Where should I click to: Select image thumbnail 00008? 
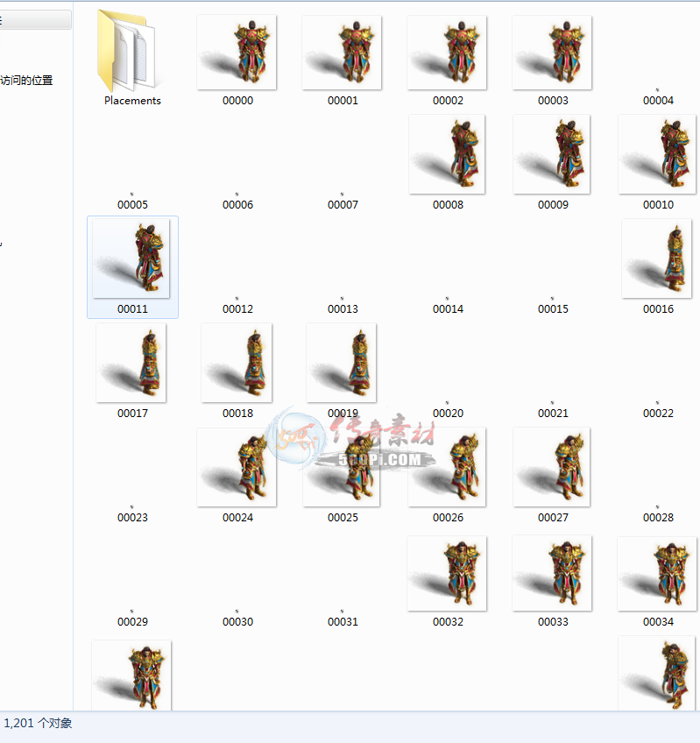pos(447,154)
